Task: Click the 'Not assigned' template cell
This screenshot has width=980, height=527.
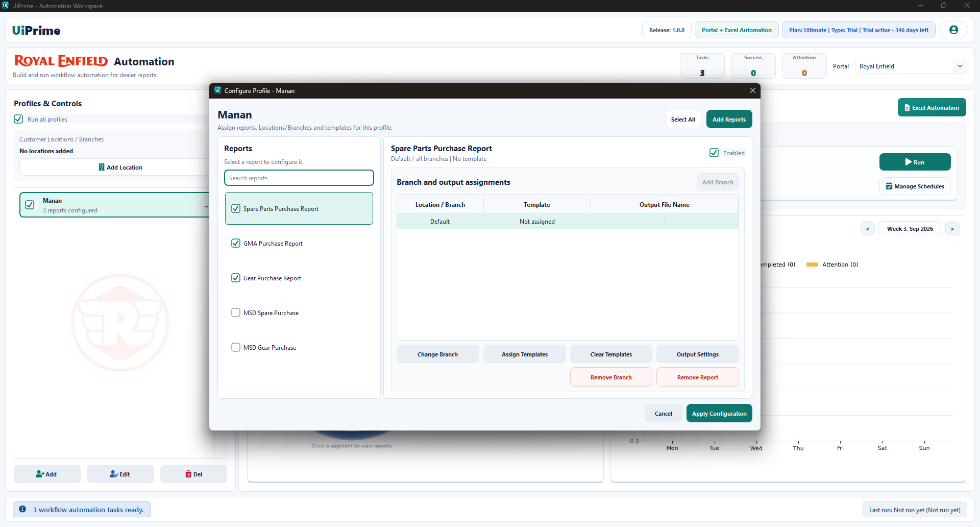Action: (x=537, y=221)
